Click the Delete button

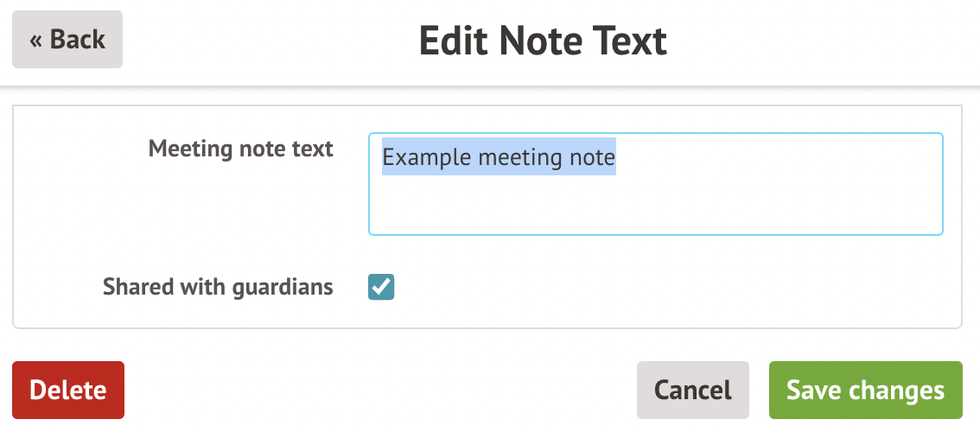click(68, 390)
